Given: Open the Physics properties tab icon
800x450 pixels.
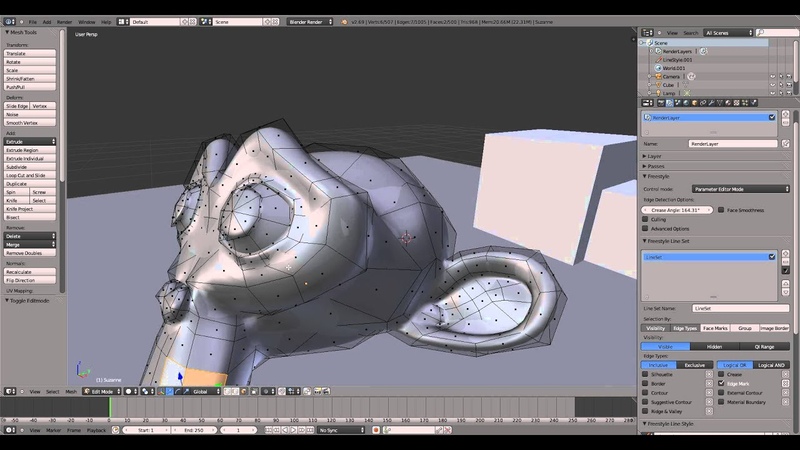Looking at the screenshot, I should point(753,103).
